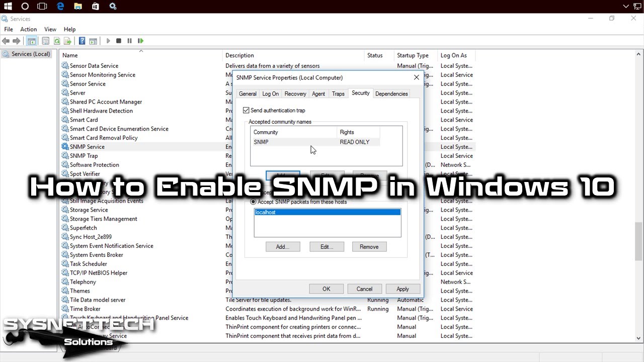Screen dimensions: 644x362
Task: Click the gear icon beside Task Scheduler
Action: pyautogui.click(x=65, y=264)
